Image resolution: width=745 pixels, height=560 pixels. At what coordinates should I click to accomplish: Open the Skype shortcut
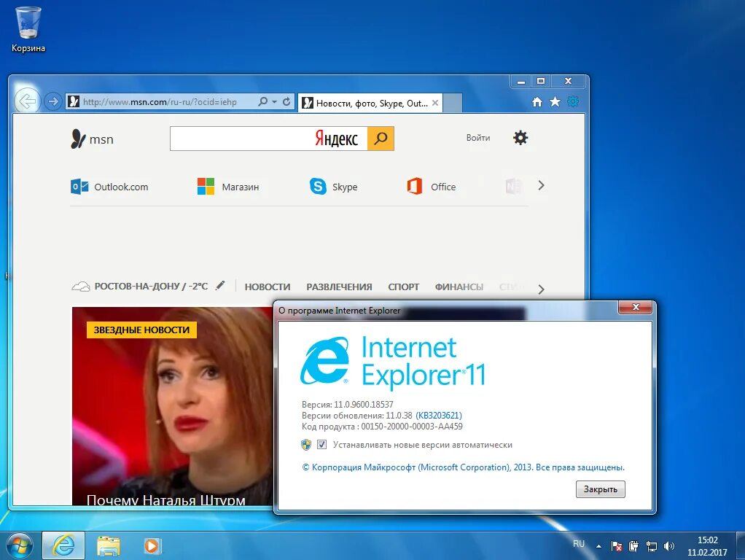[333, 187]
